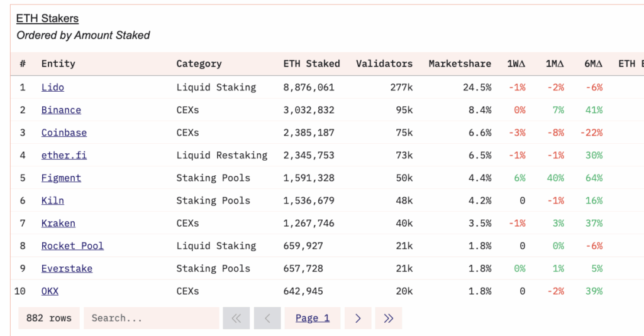
Task: Click the 882 rows count label
Action: pyautogui.click(x=49, y=318)
